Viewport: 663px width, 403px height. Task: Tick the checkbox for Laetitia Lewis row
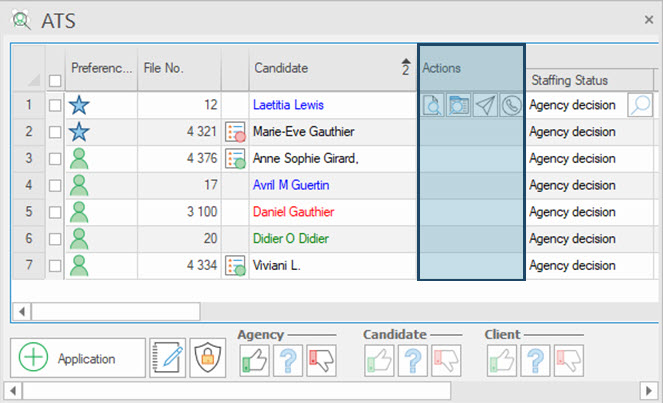click(56, 105)
